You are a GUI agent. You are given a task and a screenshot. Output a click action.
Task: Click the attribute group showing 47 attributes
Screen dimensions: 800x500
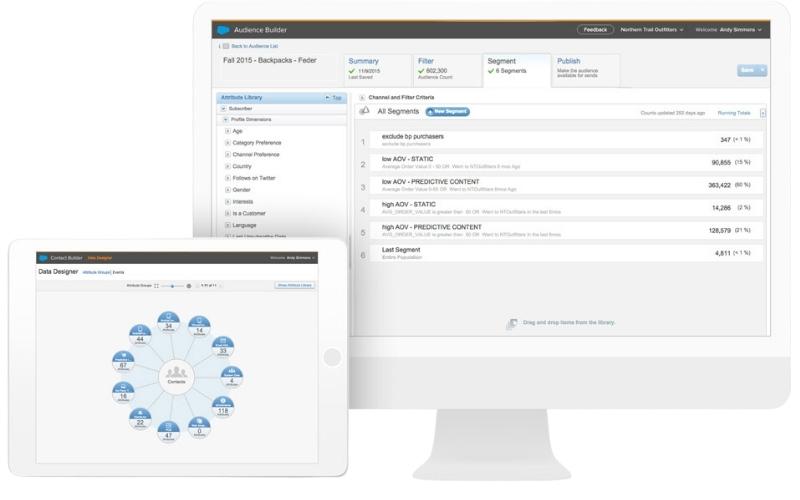pos(168,433)
